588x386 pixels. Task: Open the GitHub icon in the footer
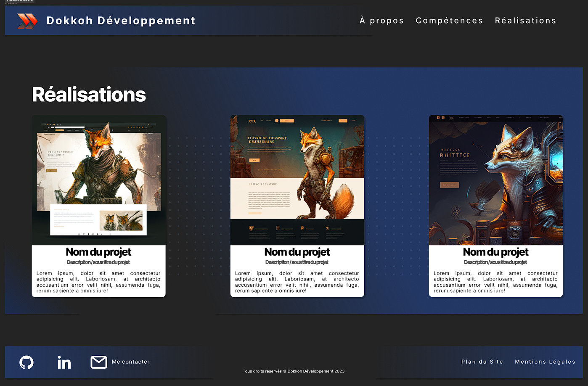[26, 362]
